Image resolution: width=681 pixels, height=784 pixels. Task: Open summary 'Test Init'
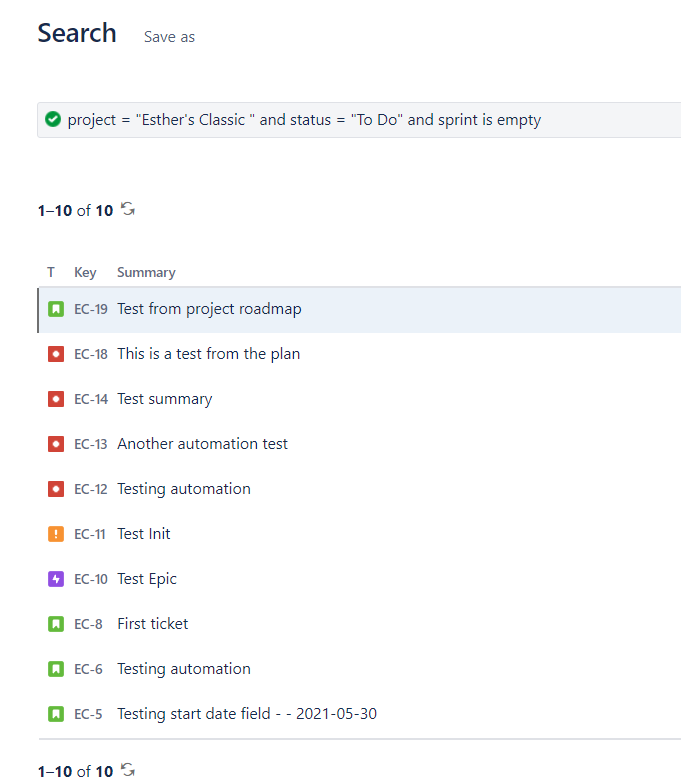[x=144, y=534]
